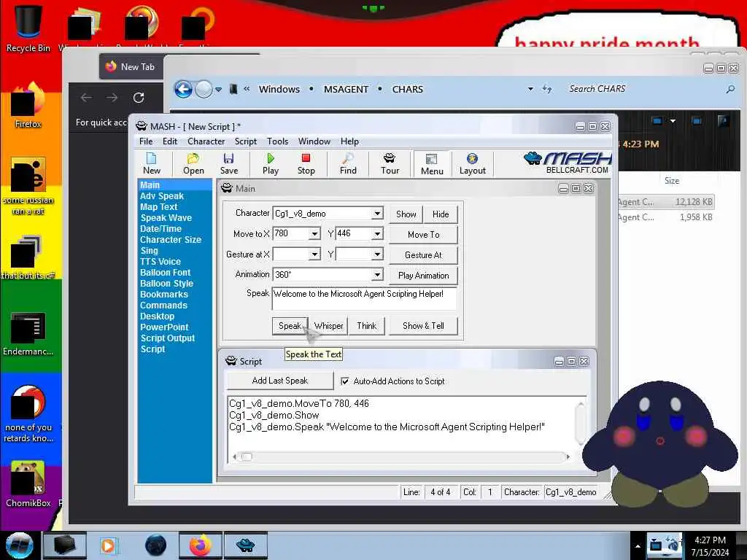Click the Speak button

(x=290, y=326)
